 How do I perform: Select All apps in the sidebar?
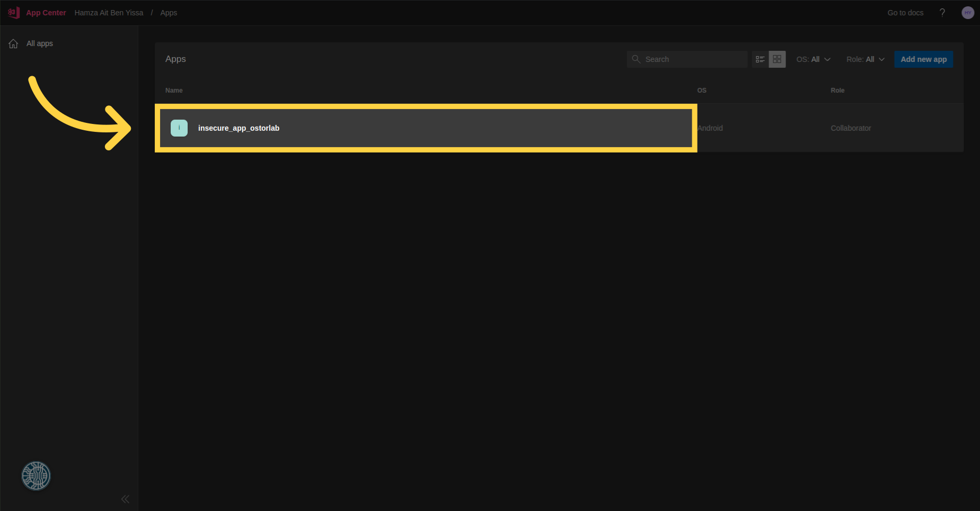coord(40,43)
